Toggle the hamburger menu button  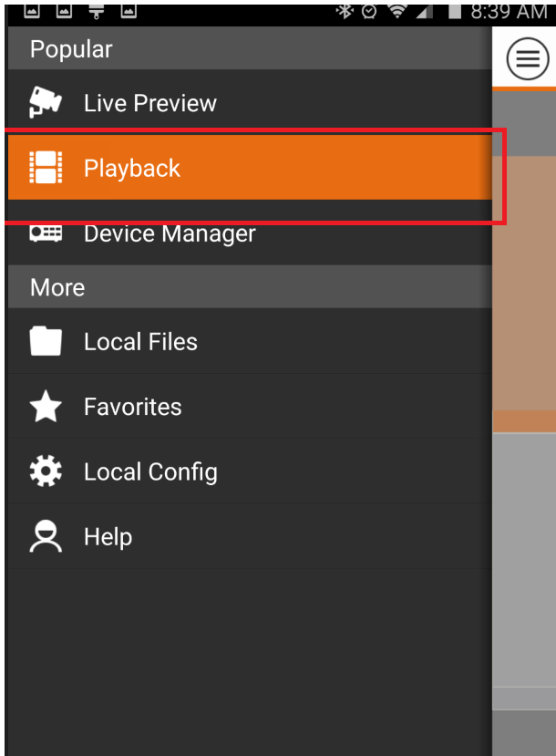[528, 60]
